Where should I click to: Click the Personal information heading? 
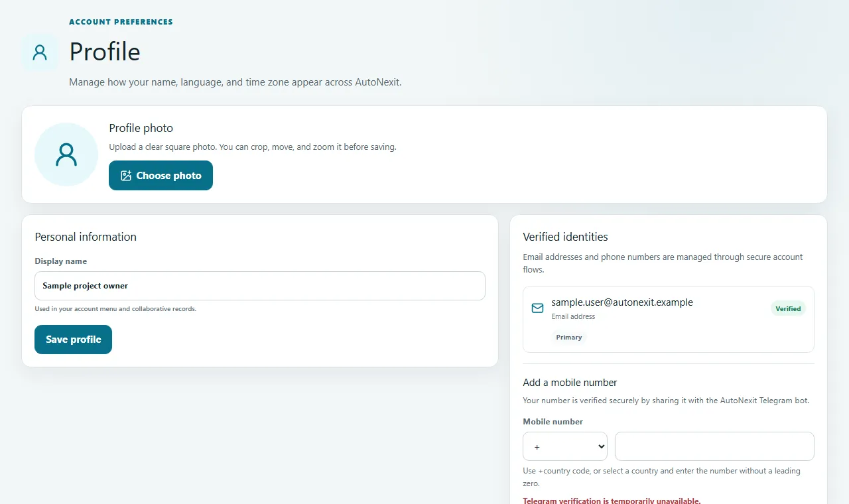(x=86, y=237)
